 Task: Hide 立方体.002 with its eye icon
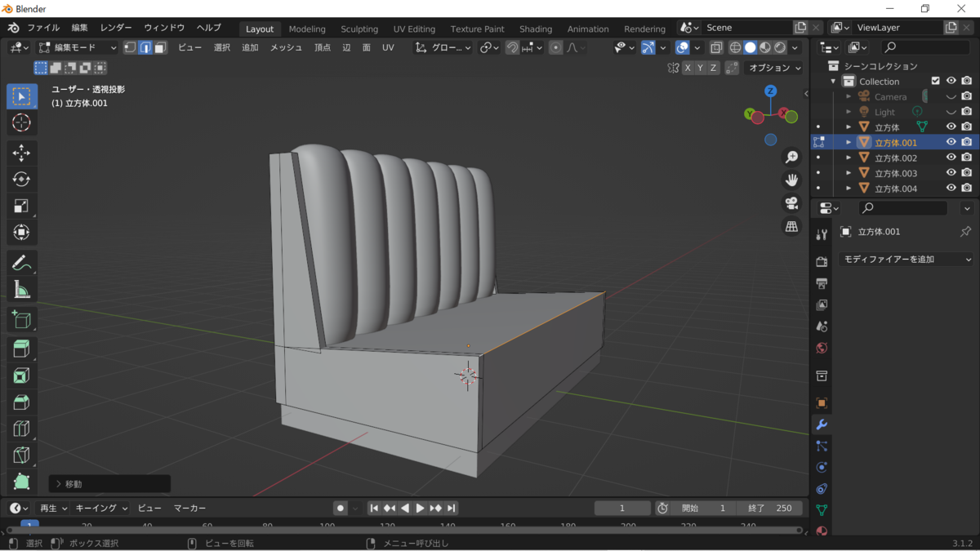pyautogui.click(x=951, y=158)
